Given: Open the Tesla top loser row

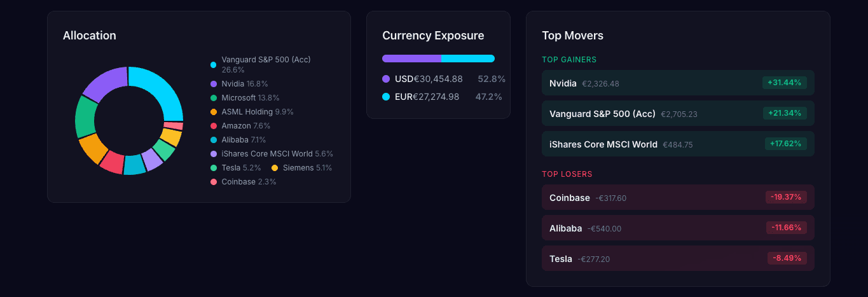Looking at the screenshot, I should point(678,258).
